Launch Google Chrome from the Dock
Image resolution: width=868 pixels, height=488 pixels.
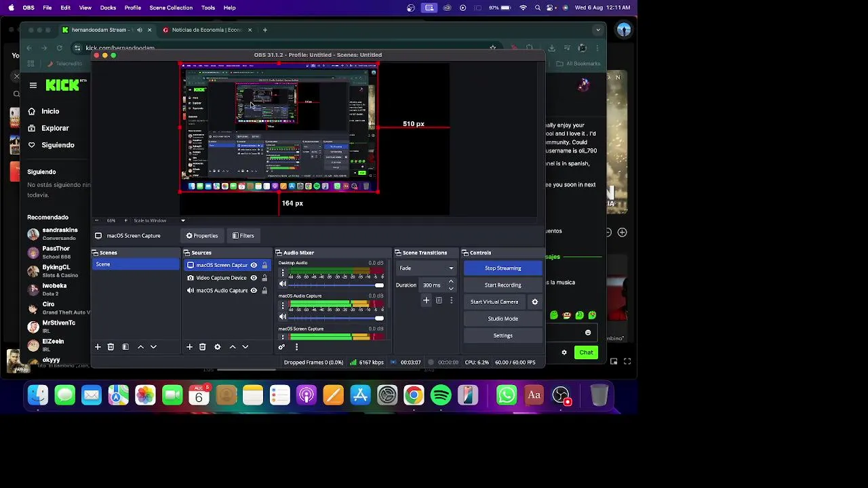(x=414, y=395)
